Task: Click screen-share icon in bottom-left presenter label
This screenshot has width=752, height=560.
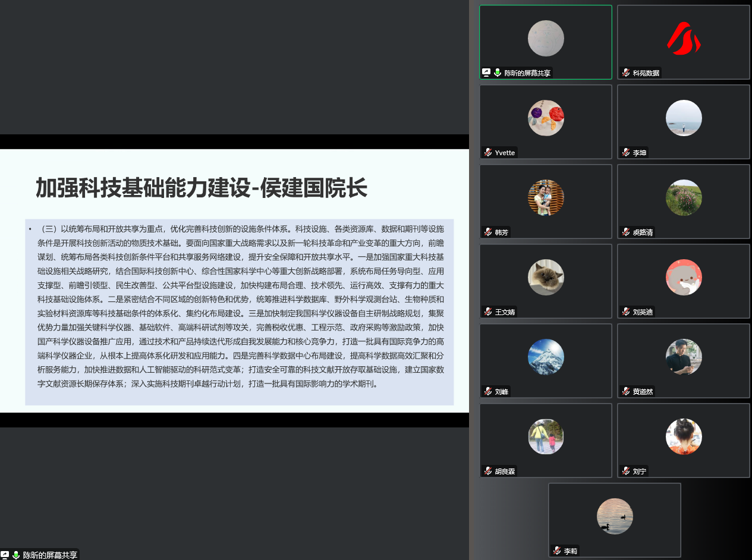Action: click(x=5, y=555)
